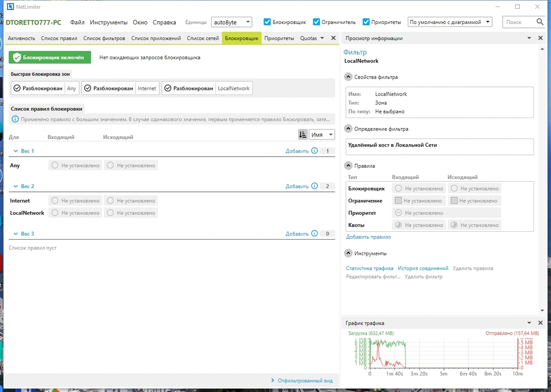Viewport: 551px width, 392px height.
Task: Open the Статистика трафика link
Action: tap(370, 268)
